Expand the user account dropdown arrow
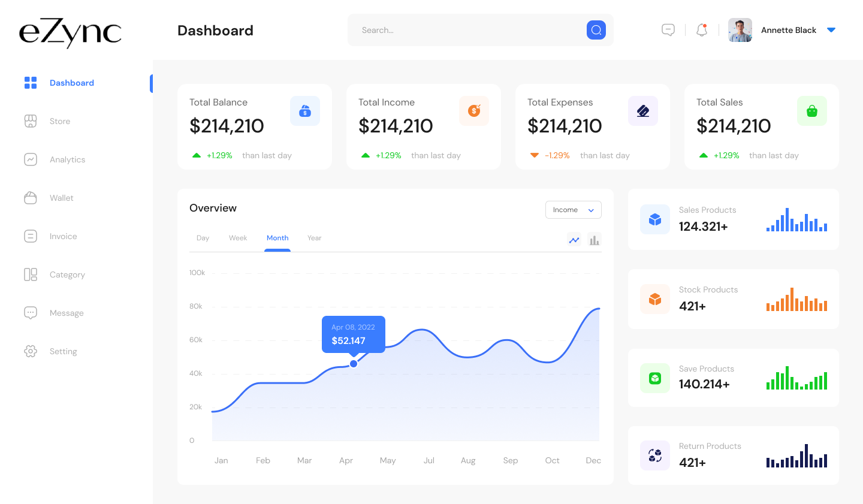 tap(831, 30)
